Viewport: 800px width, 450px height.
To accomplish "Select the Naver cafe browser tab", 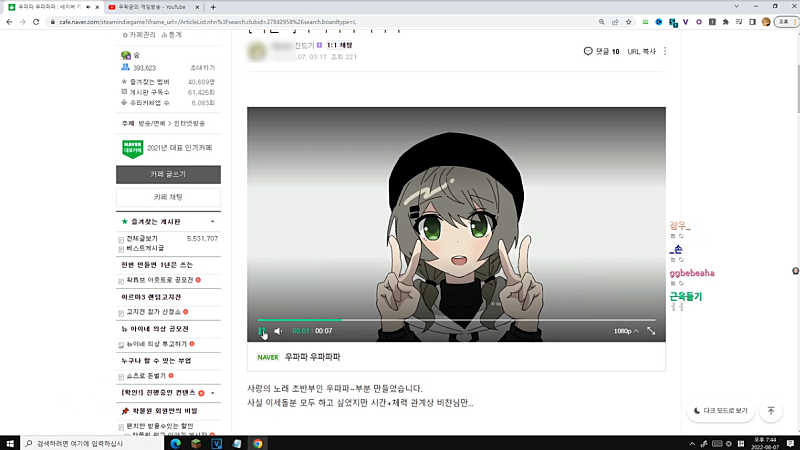I will [x=49, y=7].
